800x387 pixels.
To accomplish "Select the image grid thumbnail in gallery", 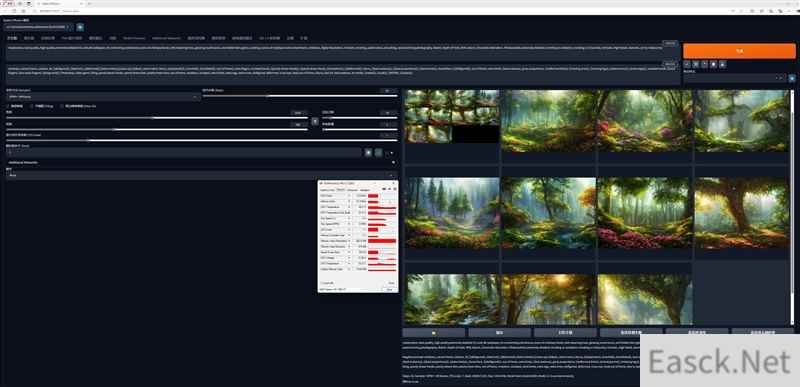I will click(452, 116).
